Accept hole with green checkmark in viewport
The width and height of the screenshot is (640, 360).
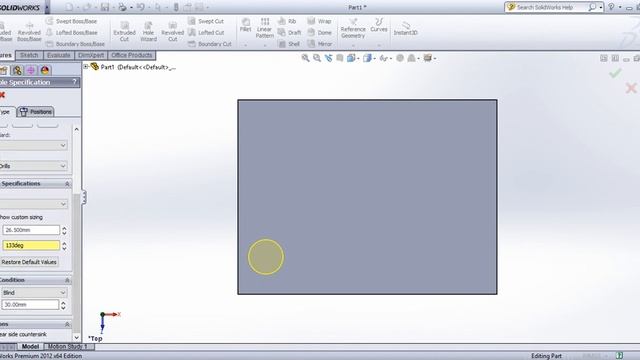(615, 73)
